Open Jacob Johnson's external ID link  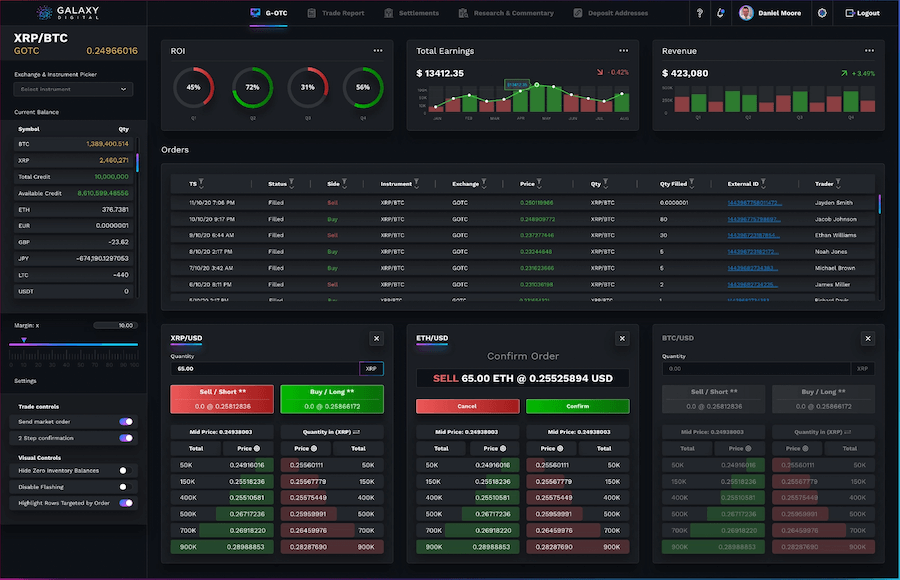(x=754, y=219)
